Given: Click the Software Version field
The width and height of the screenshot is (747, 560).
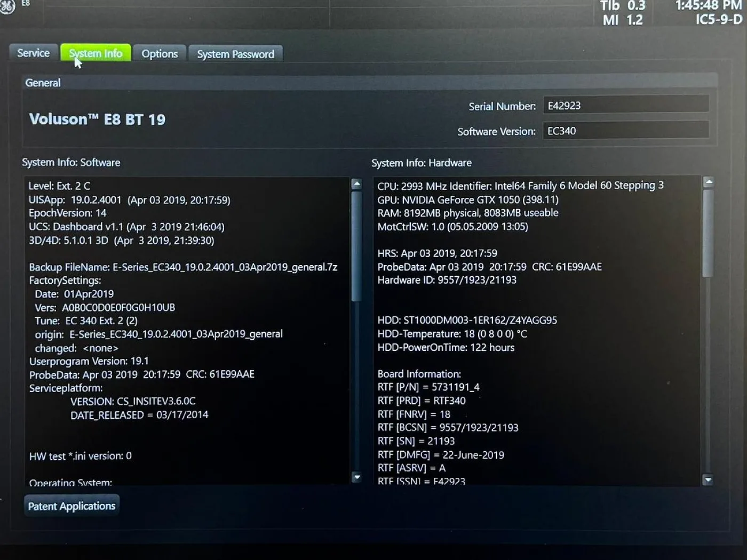Looking at the screenshot, I should click(x=626, y=131).
